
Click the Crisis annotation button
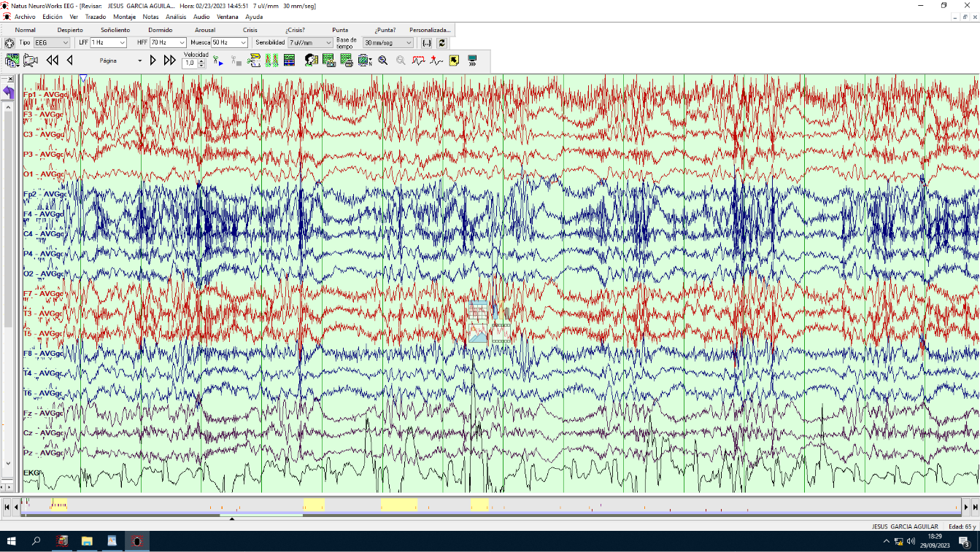[x=250, y=30]
